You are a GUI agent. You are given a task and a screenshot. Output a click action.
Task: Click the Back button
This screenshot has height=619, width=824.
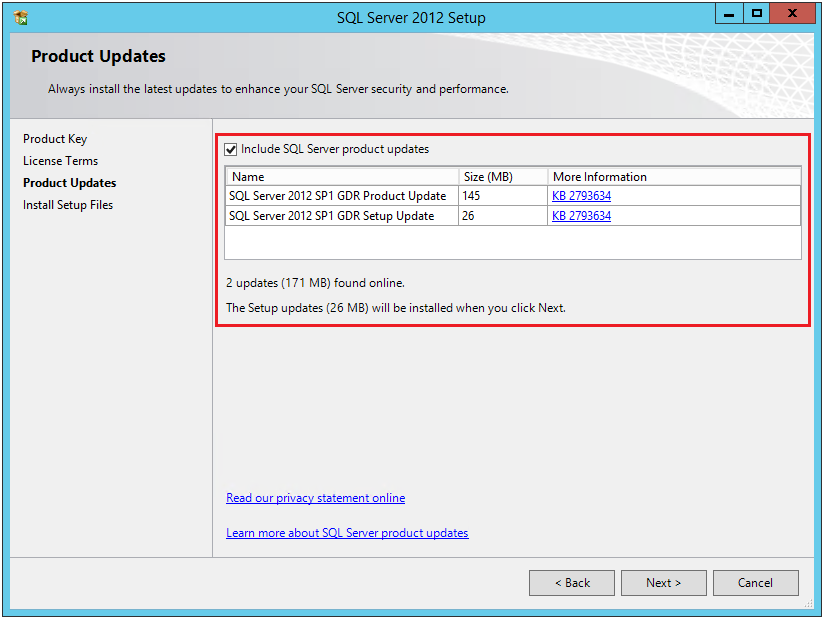click(572, 583)
